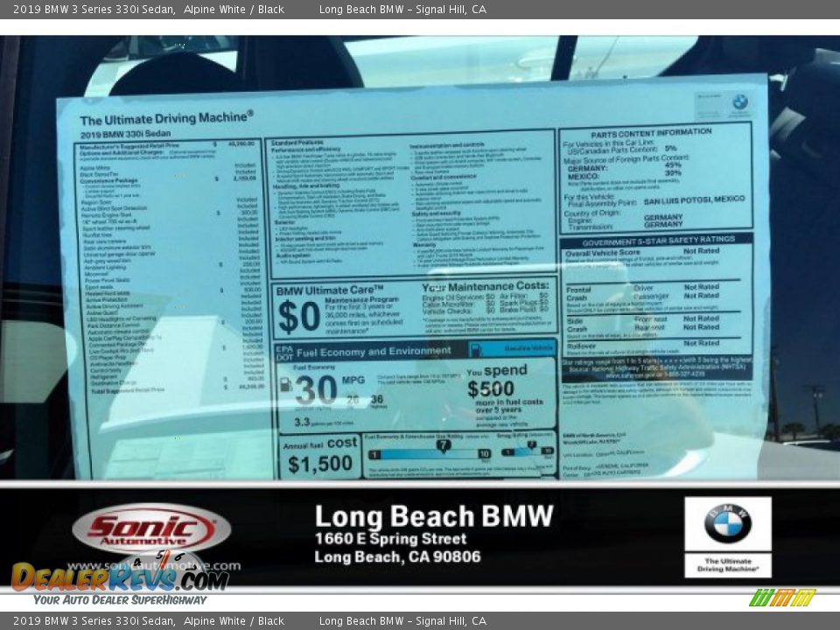Click the colored stripes emblem beside the footer
The image size is (840, 630).
pyautogui.click(x=782, y=598)
